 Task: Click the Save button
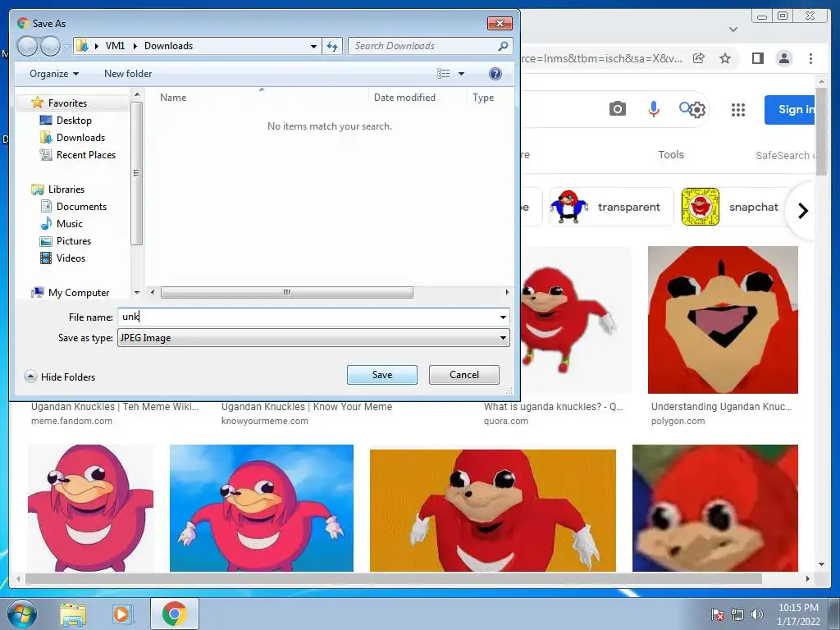pyautogui.click(x=382, y=375)
